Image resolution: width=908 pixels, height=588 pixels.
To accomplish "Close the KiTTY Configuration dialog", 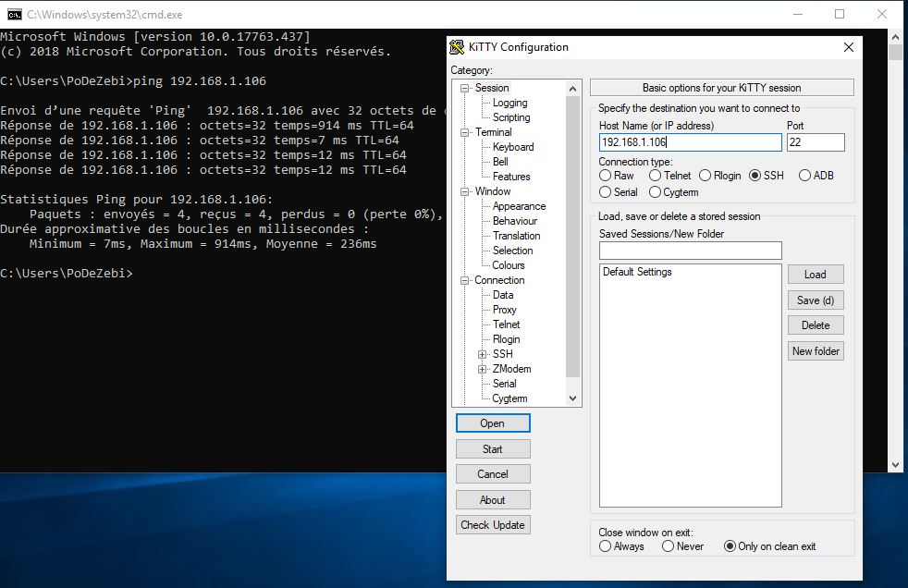I will tap(848, 47).
